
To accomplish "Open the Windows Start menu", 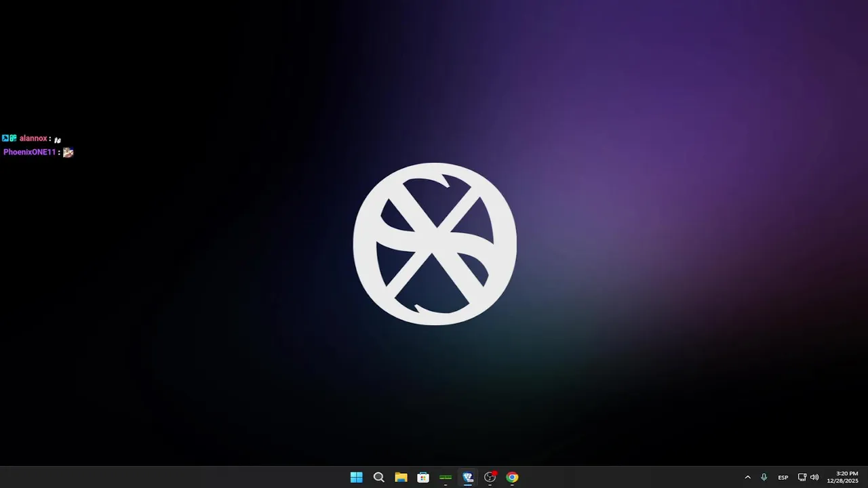I will (x=356, y=477).
